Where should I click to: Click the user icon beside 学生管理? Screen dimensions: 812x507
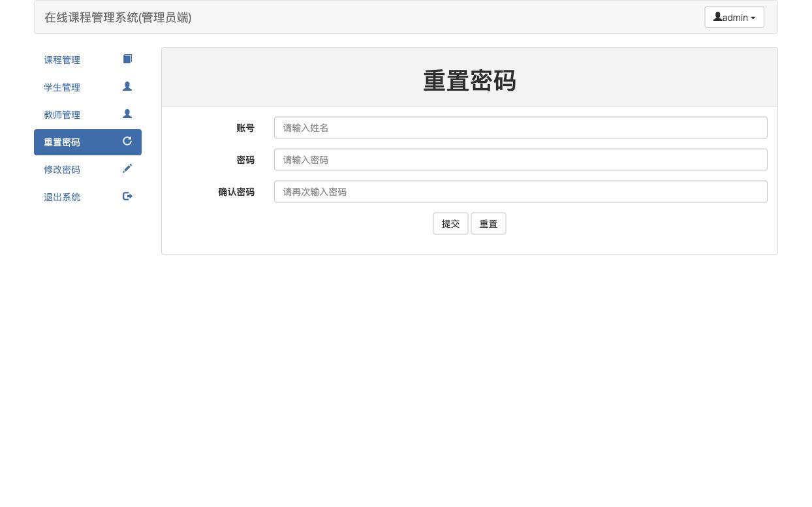[x=127, y=86]
